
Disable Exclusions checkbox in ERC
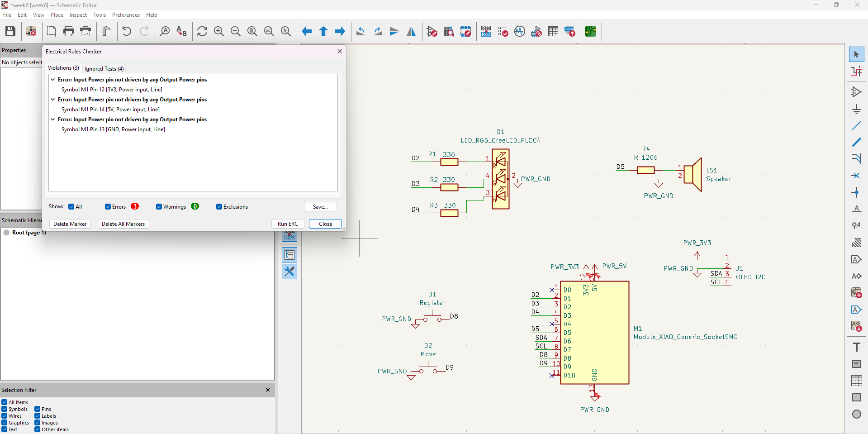(x=219, y=207)
